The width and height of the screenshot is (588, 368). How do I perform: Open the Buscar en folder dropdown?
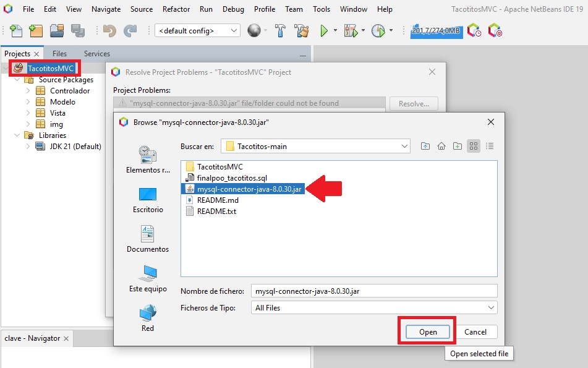point(315,147)
